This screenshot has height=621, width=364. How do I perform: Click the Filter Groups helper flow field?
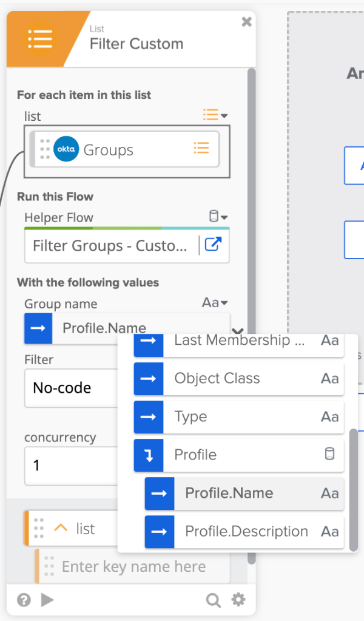coord(110,245)
